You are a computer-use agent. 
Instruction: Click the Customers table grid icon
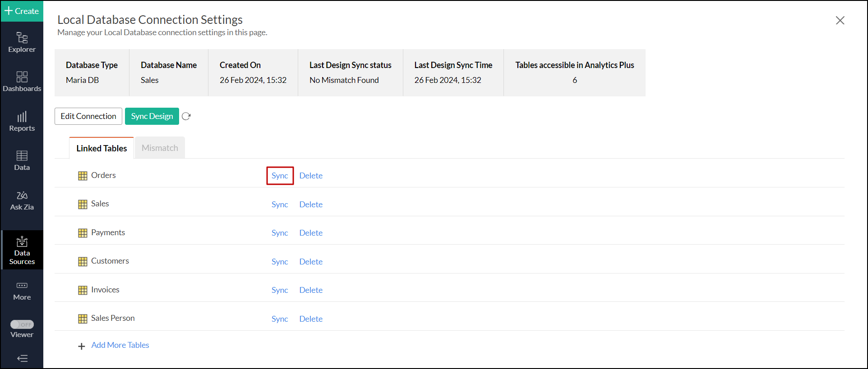coord(83,261)
